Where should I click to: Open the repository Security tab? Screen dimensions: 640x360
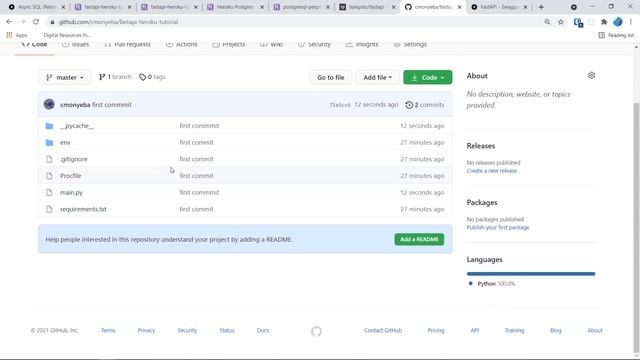tap(314, 44)
